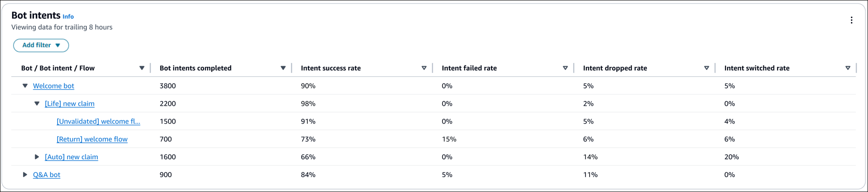
Task: Open the Add filter dropdown
Action: coord(41,45)
